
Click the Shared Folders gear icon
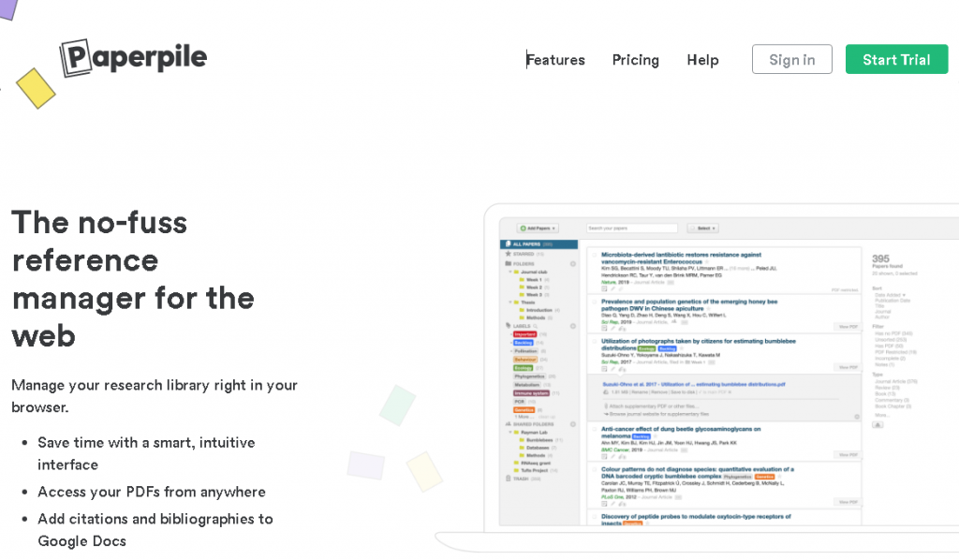click(x=573, y=424)
